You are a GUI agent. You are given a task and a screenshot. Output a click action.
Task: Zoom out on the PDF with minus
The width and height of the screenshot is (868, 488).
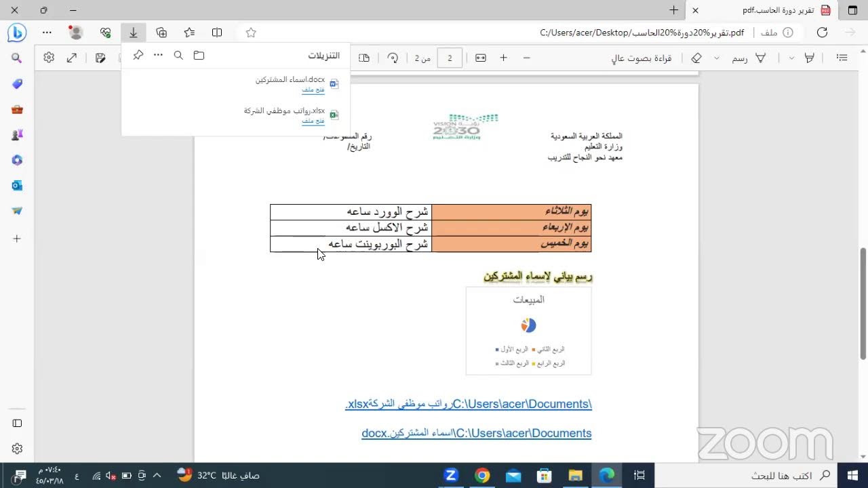pyautogui.click(x=526, y=58)
